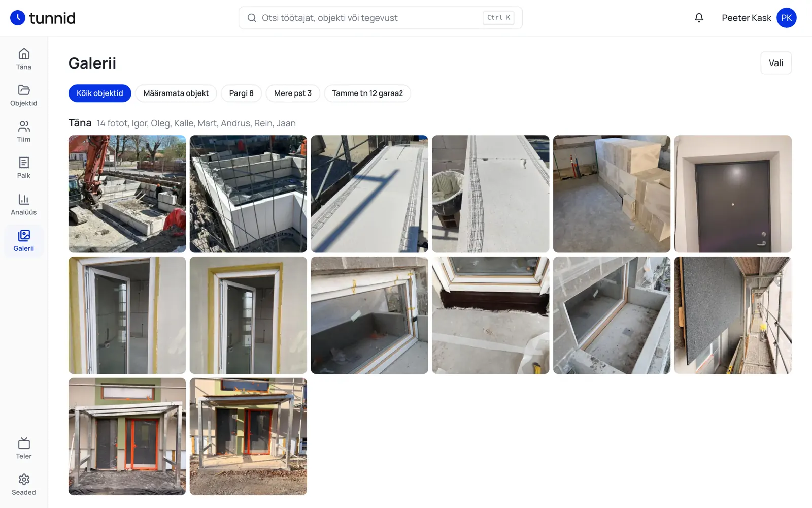Click the tunnid clock logo
Screen dimensions: 812x508
click(18, 18)
